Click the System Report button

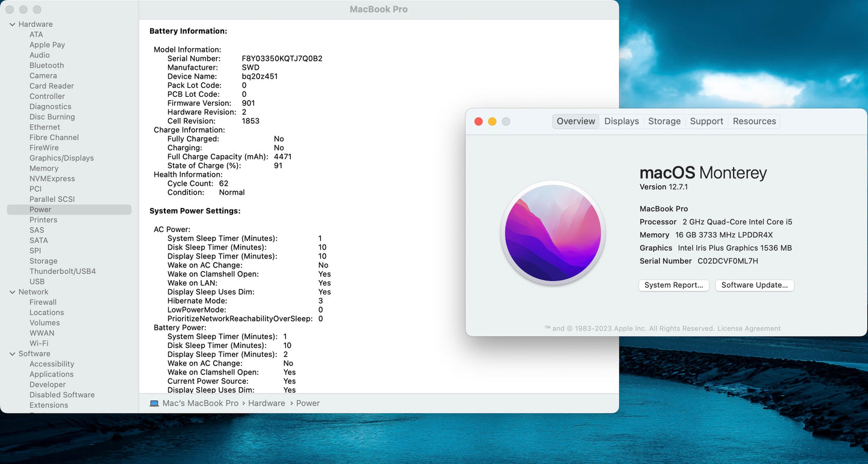tap(674, 285)
